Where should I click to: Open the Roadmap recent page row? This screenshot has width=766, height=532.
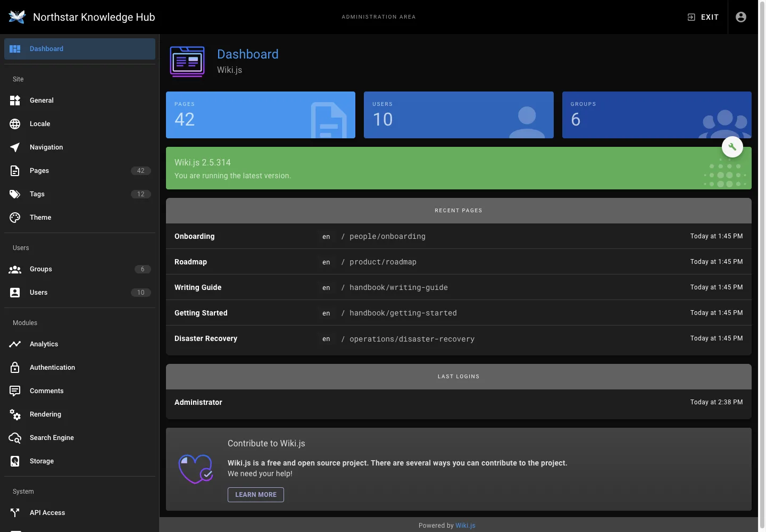pyautogui.click(x=459, y=262)
